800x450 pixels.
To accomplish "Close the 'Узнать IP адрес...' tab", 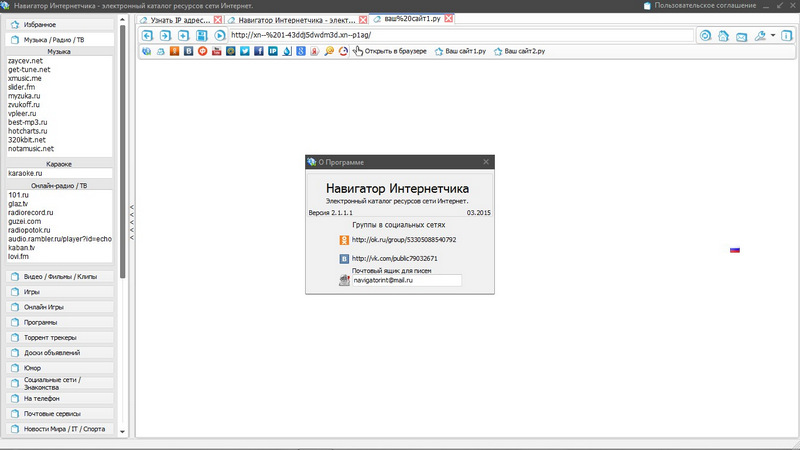I will click(x=218, y=20).
